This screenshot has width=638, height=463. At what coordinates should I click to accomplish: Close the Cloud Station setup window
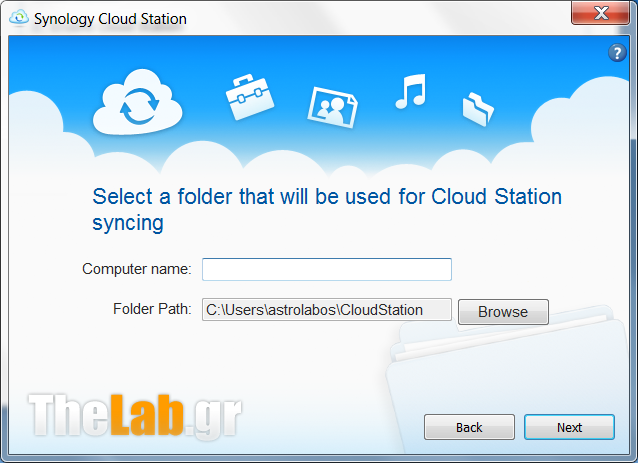[x=601, y=13]
